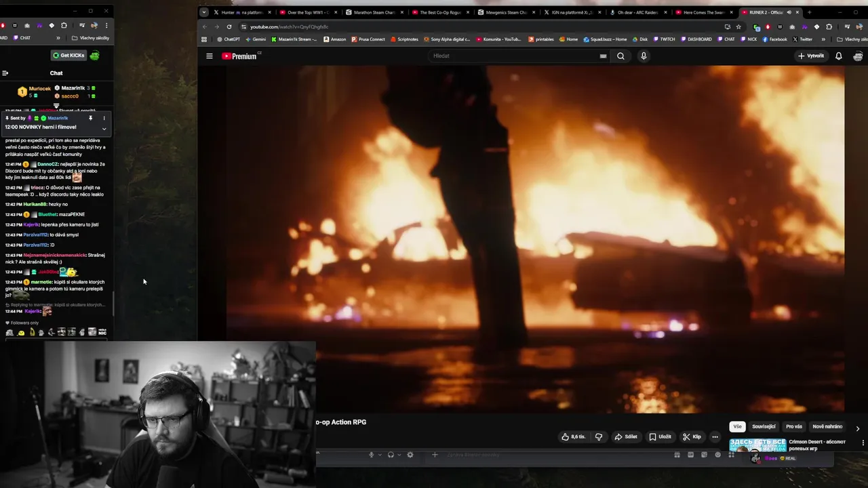Reload the YouTube page
The image size is (868, 488).
point(229,26)
